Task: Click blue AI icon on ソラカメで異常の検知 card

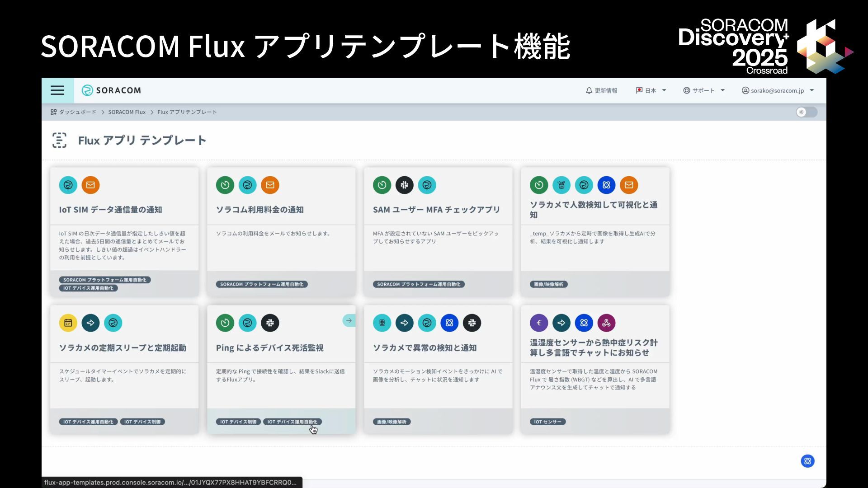Action: coord(449,323)
